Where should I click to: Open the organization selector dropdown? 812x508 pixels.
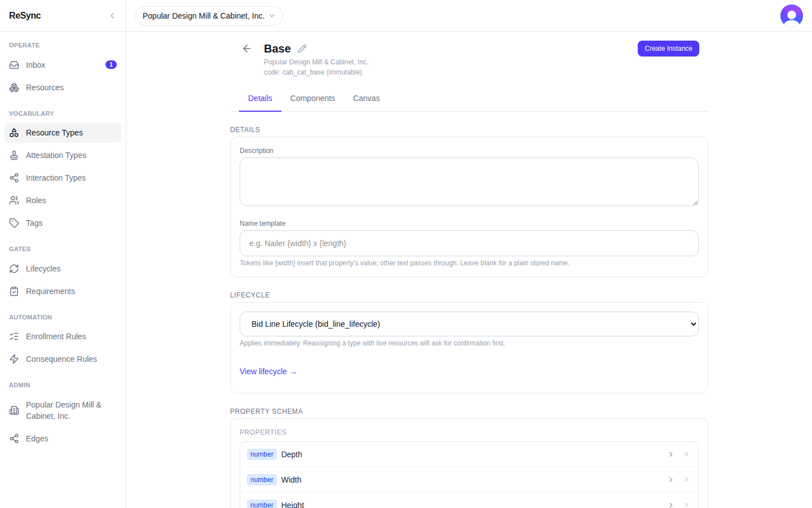pyautogui.click(x=209, y=16)
